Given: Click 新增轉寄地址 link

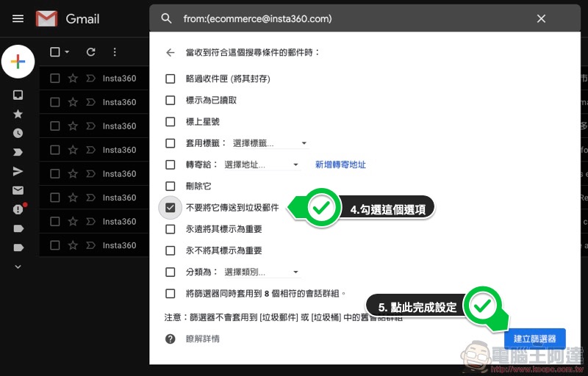Looking at the screenshot, I should click(x=340, y=164).
